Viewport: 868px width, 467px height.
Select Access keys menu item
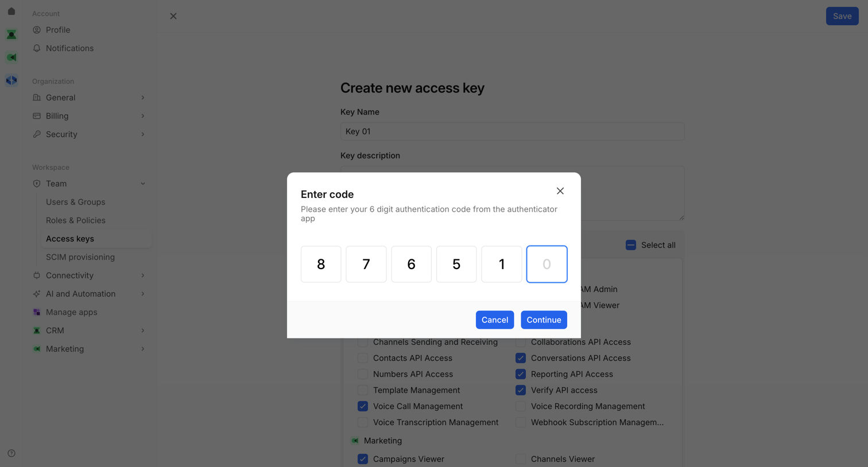tap(96, 239)
